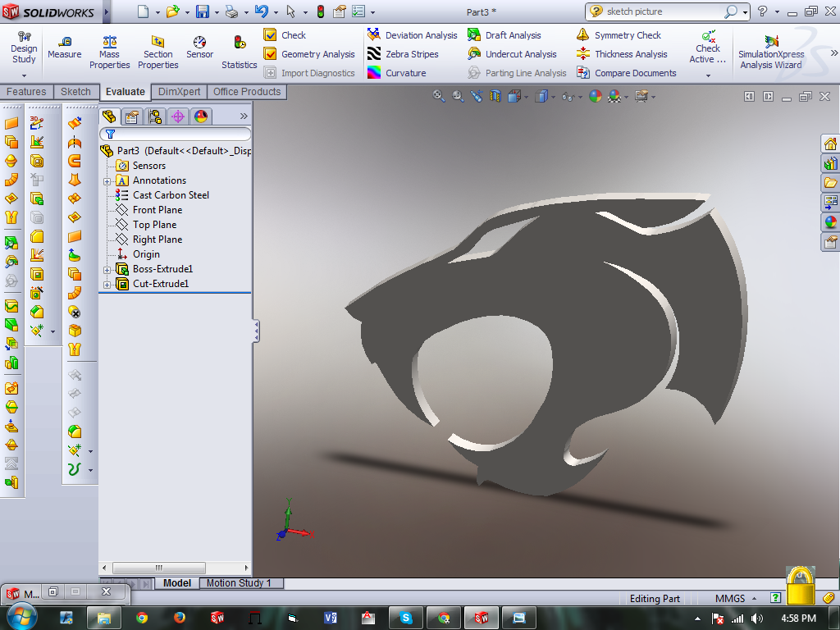Image resolution: width=840 pixels, height=630 pixels.
Task: Click the FeatureManager filter field
Action: (x=176, y=134)
